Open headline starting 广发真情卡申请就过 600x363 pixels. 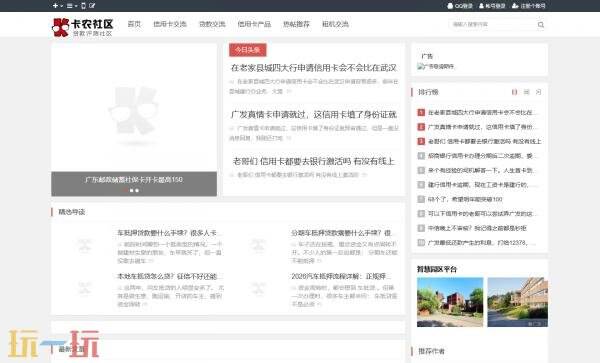click(x=314, y=114)
